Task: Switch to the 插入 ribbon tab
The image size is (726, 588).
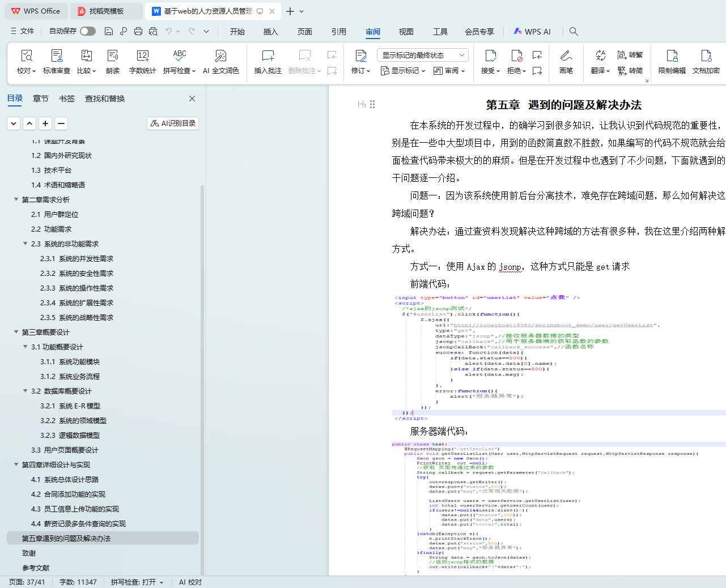Action: click(x=271, y=32)
